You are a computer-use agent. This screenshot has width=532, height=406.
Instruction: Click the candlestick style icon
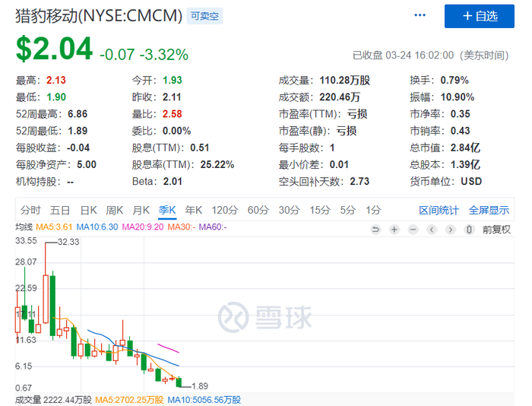[469, 230]
